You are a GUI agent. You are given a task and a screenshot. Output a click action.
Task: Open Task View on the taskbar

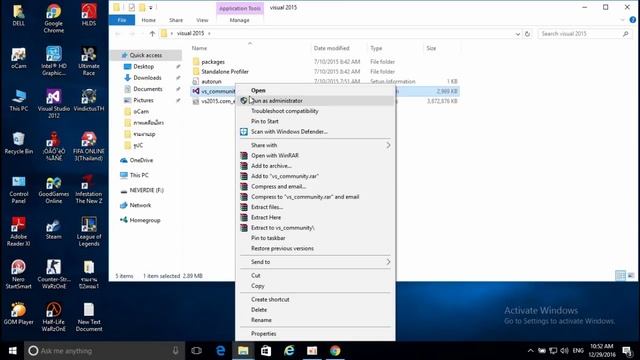point(196,351)
